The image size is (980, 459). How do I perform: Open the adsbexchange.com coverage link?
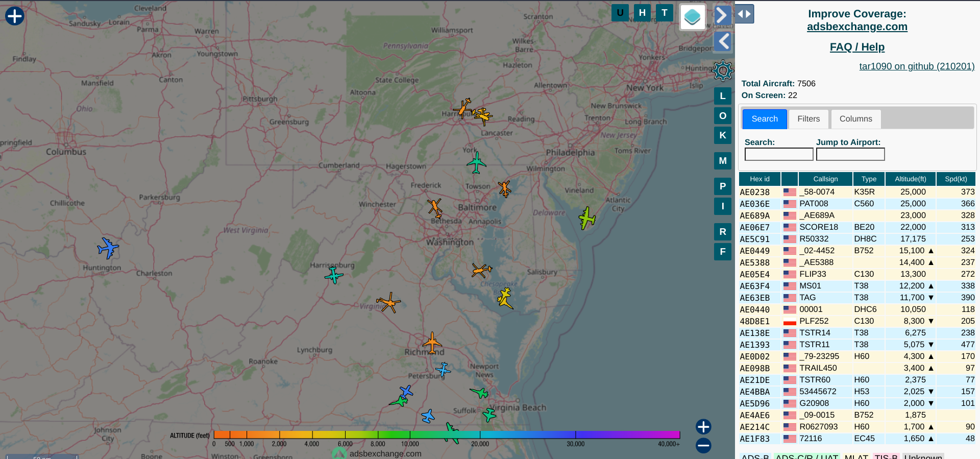coord(857,27)
